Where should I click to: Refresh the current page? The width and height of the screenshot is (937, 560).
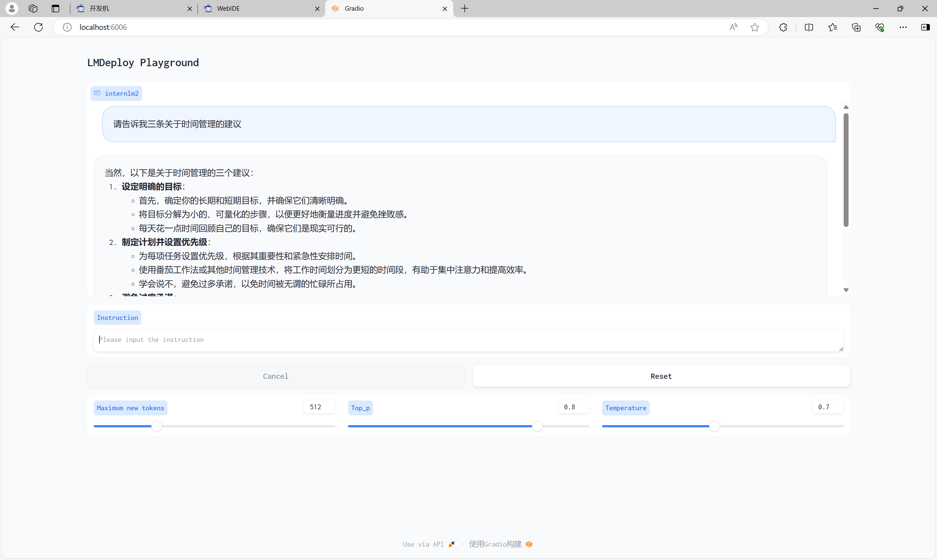coord(38,27)
